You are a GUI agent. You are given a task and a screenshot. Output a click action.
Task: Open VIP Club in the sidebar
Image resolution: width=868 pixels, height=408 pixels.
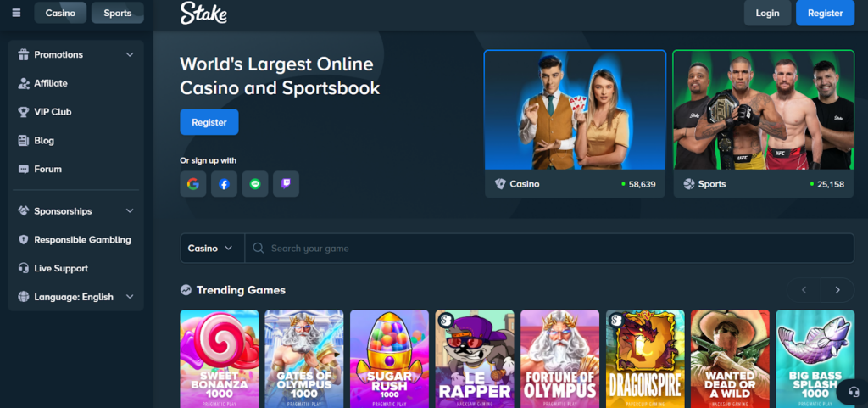point(53,112)
